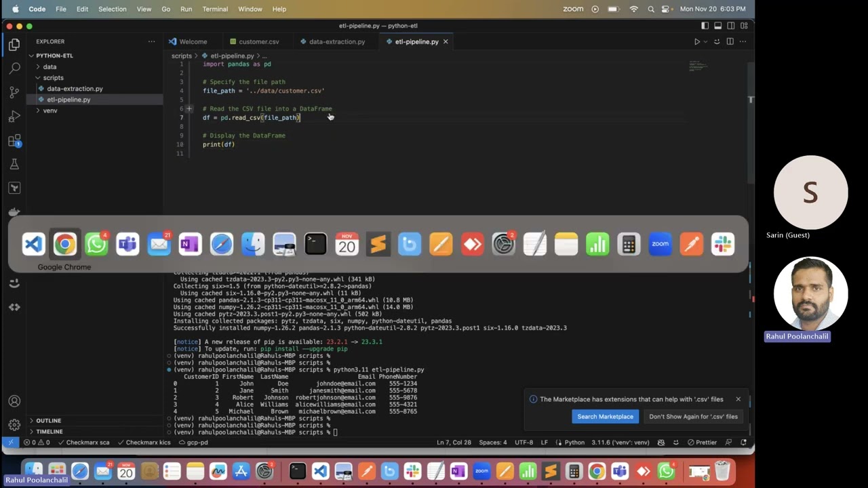Switch to Microsoft Teams in app switcher

click(x=127, y=244)
